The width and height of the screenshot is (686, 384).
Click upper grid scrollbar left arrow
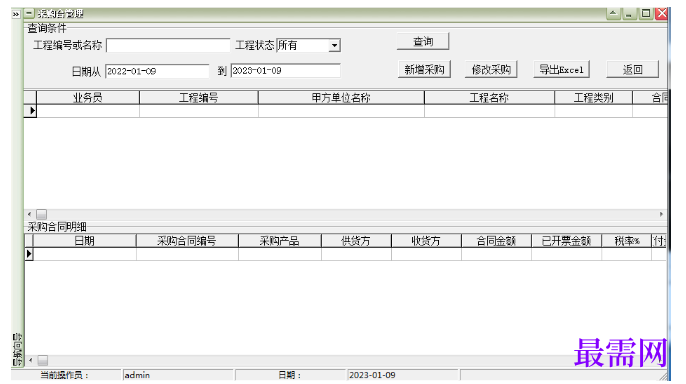click(29, 214)
